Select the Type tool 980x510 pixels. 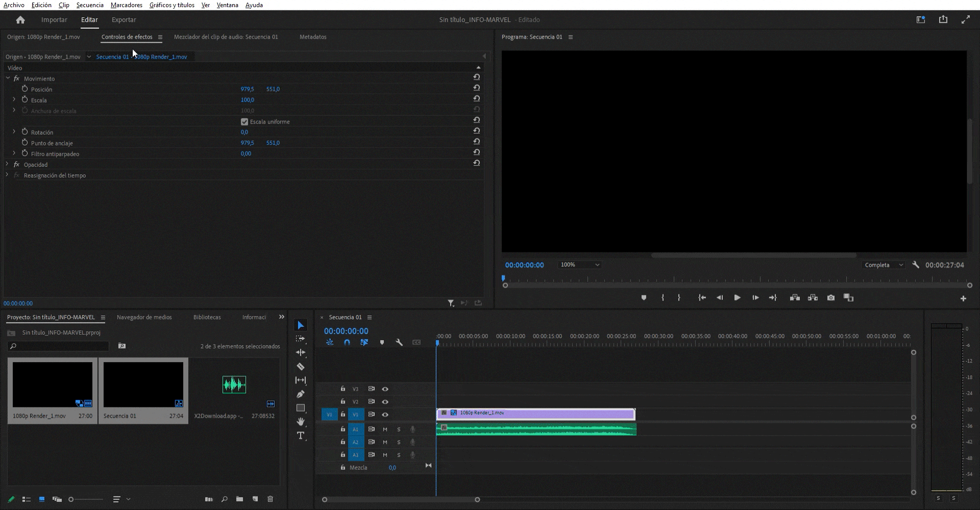[301, 436]
